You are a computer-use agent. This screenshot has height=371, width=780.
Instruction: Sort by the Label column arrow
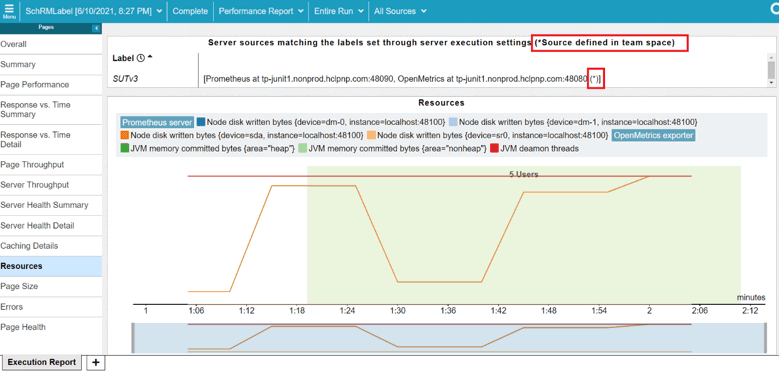tap(149, 57)
